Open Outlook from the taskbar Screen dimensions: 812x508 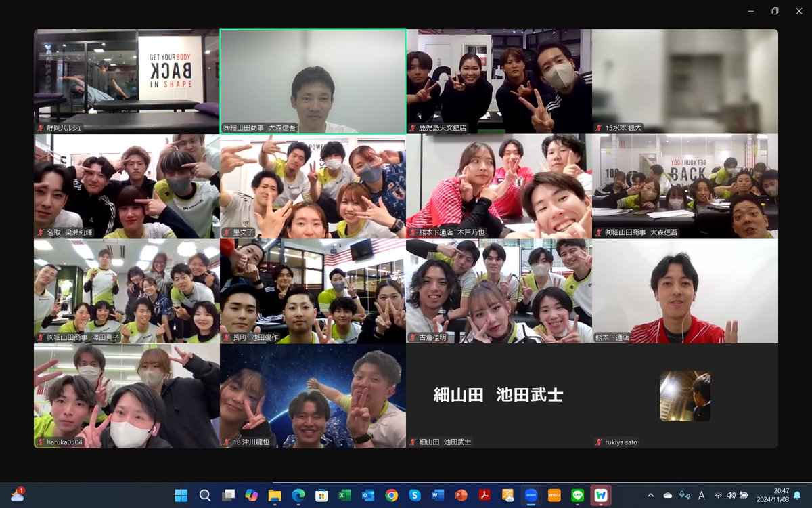[368, 495]
